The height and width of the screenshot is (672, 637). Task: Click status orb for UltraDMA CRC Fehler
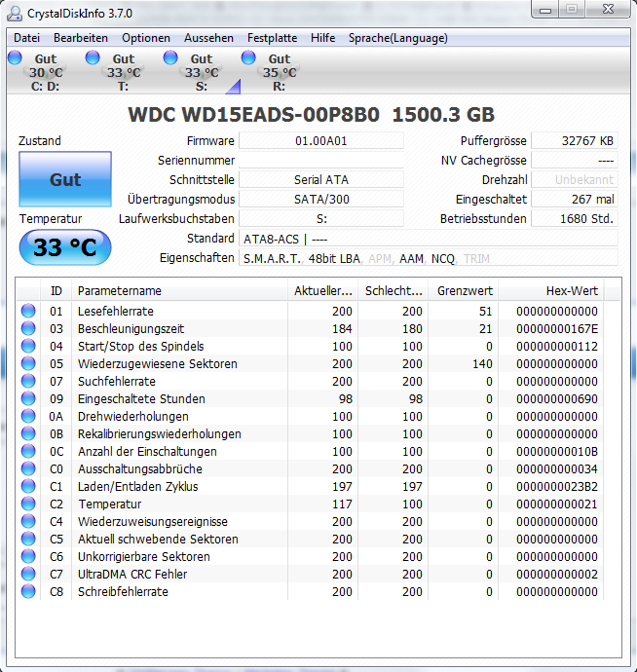coord(28,574)
